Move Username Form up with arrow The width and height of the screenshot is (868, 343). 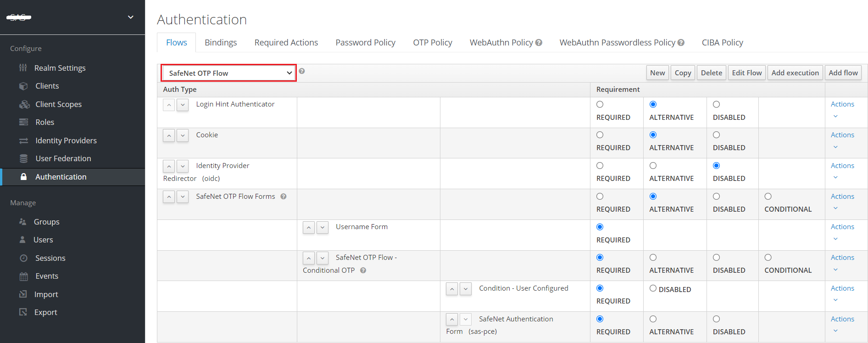[309, 228]
